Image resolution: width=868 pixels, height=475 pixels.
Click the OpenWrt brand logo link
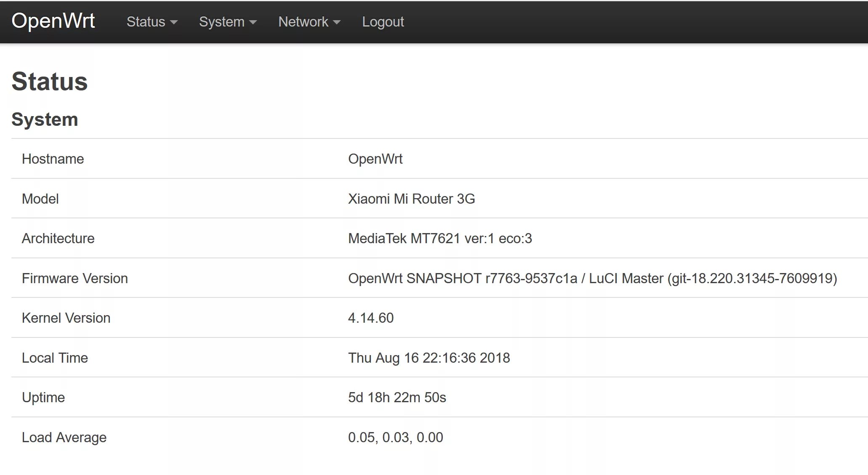(x=53, y=21)
